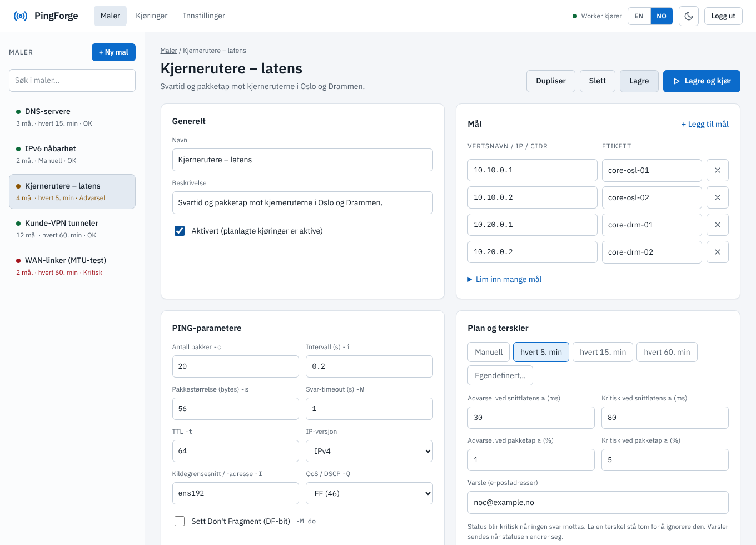
Task: Select Kunde-VPN tunneler template
Action: click(72, 229)
